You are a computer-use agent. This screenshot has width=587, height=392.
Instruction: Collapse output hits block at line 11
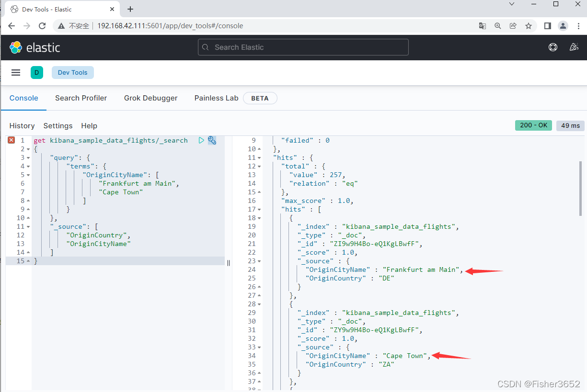click(260, 158)
